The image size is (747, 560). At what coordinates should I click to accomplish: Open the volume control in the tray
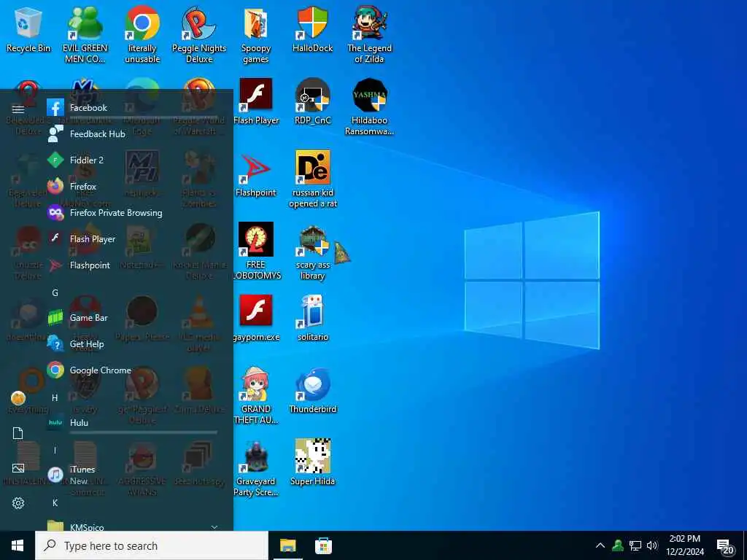[x=652, y=545]
